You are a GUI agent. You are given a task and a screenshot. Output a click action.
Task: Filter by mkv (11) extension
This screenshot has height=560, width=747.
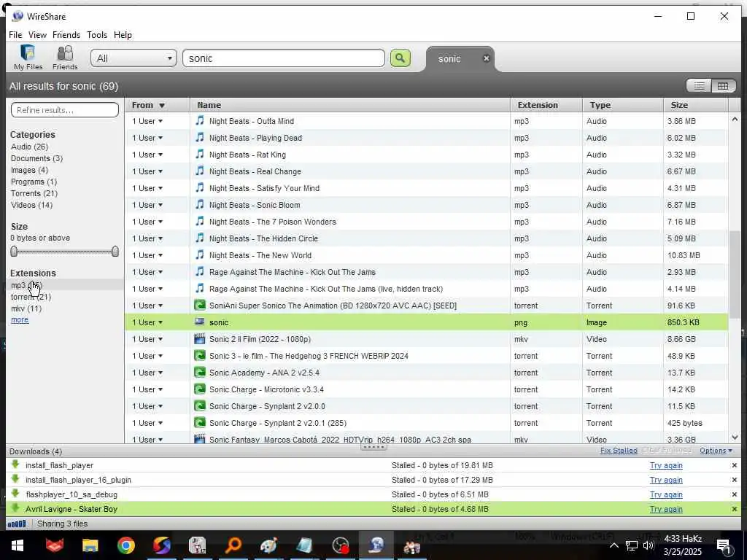[x=26, y=308]
